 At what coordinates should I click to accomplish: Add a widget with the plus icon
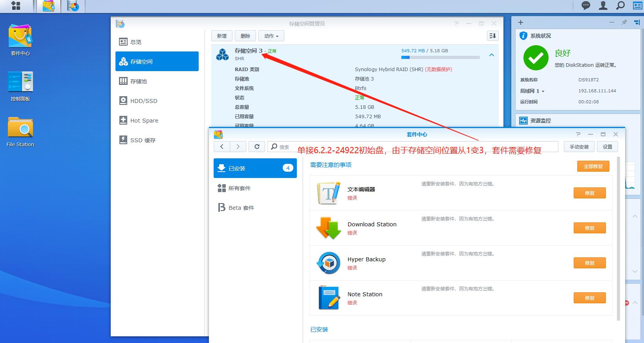click(521, 23)
